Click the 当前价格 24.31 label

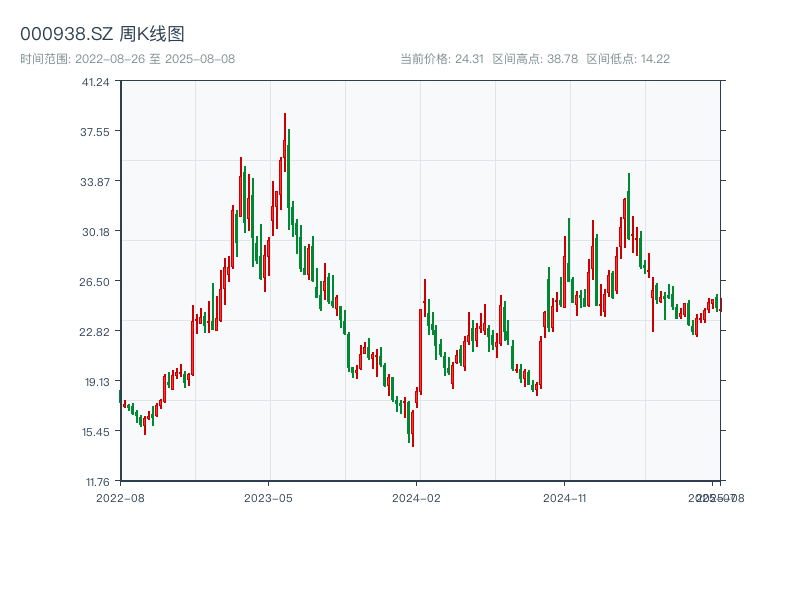[x=441, y=59]
